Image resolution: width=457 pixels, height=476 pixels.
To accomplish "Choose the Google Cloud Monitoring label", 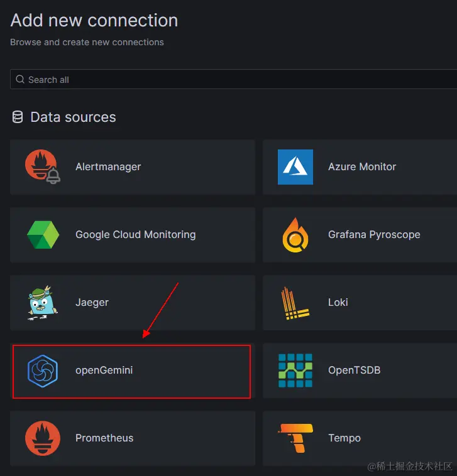I will tap(136, 235).
